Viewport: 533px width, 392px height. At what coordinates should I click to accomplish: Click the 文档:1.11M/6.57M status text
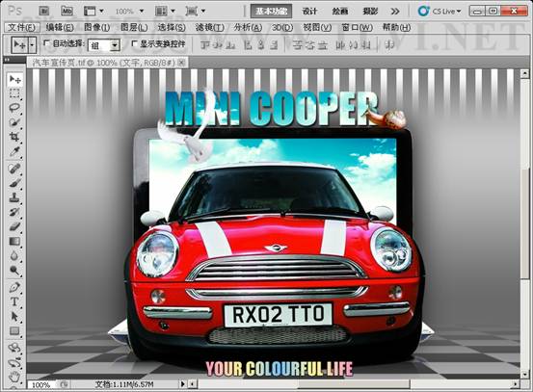[x=124, y=384]
